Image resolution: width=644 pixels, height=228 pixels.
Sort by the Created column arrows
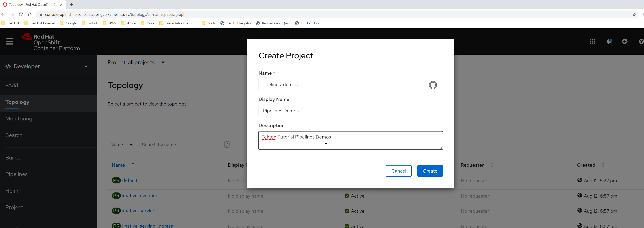603,165
